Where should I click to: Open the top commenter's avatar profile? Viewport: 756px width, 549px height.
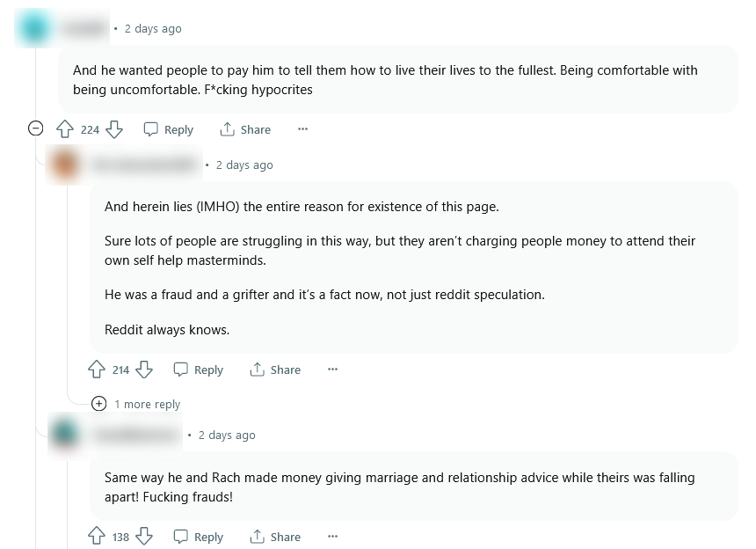click(x=36, y=29)
